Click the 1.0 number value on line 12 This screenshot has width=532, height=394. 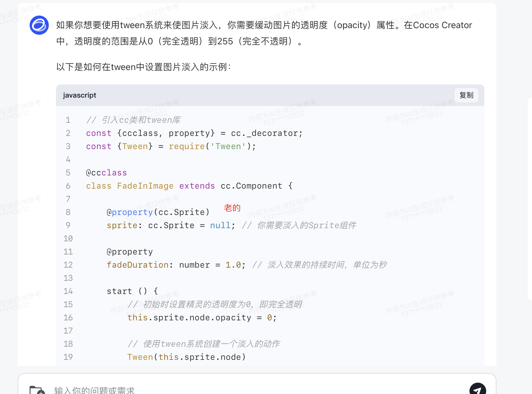pos(233,265)
